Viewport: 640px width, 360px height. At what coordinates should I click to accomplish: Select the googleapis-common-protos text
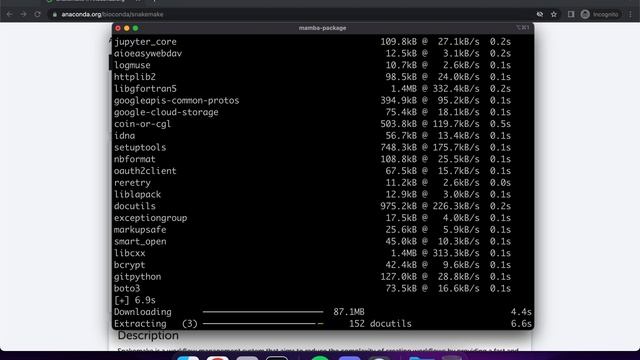click(x=176, y=100)
